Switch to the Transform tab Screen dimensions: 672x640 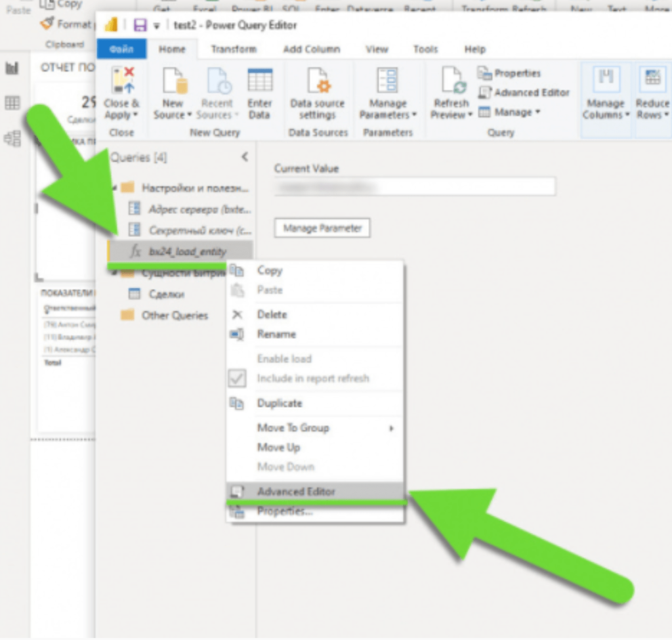click(234, 49)
